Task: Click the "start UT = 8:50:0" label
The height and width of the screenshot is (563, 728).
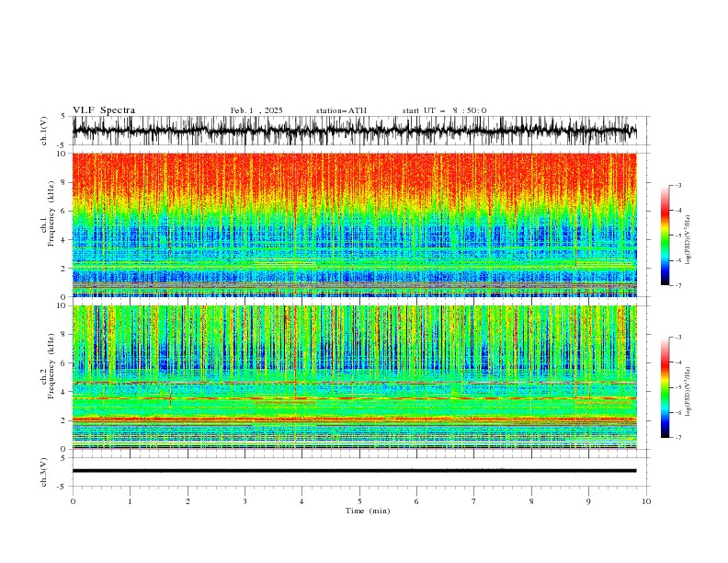Action: tap(444, 110)
